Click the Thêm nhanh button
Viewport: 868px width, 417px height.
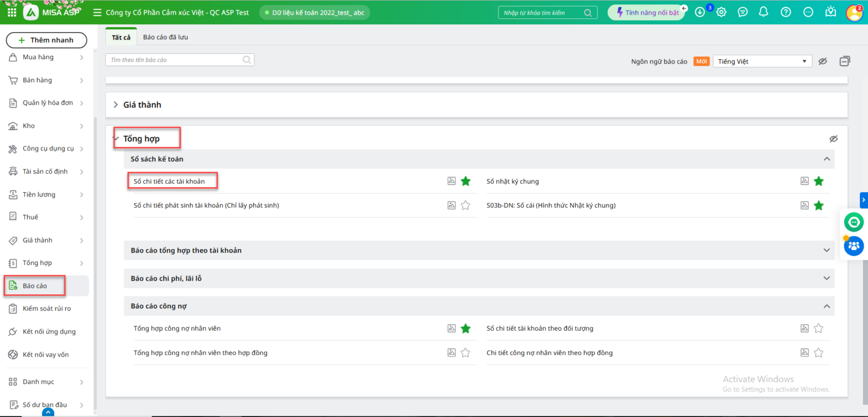tap(47, 40)
